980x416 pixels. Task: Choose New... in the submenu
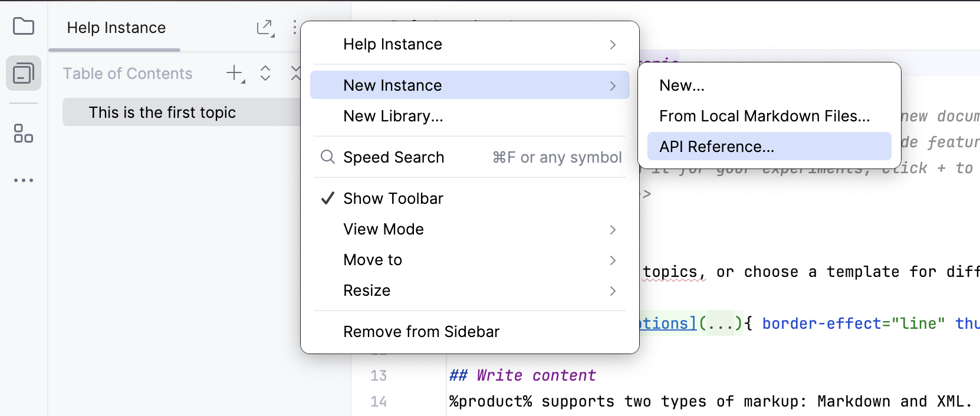pos(769,85)
